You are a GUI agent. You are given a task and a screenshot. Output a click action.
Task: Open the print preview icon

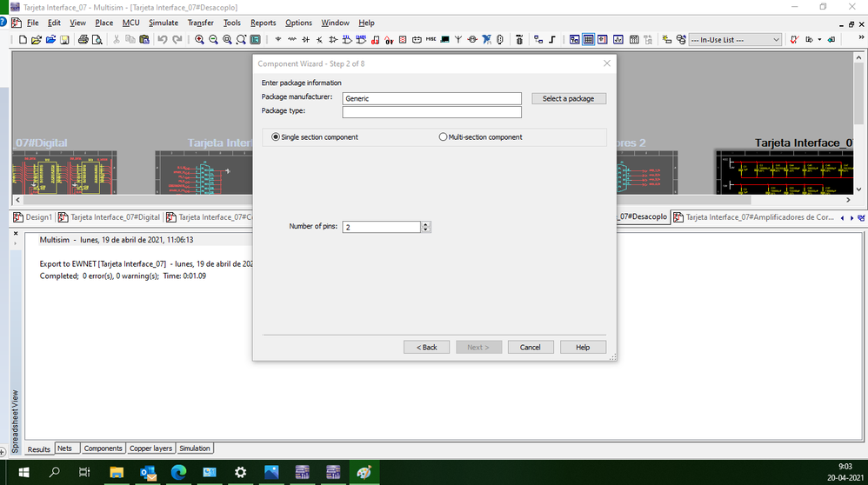(97, 39)
